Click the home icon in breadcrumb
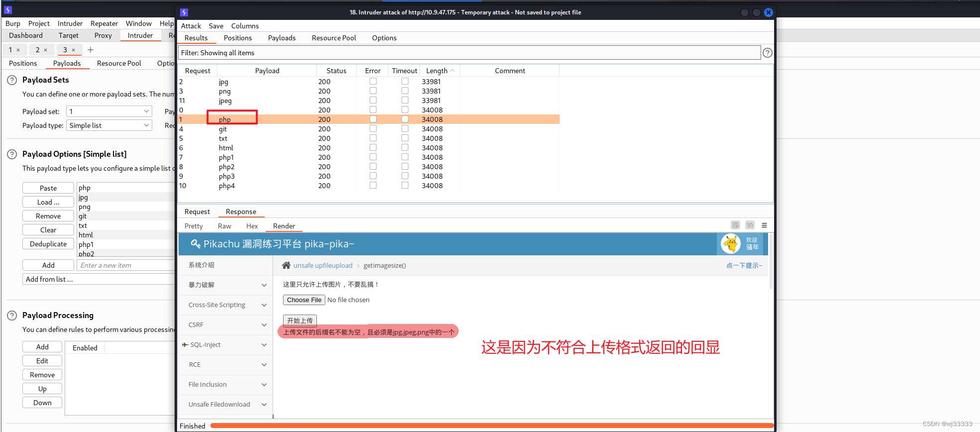Image resolution: width=980 pixels, height=432 pixels. (x=286, y=265)
